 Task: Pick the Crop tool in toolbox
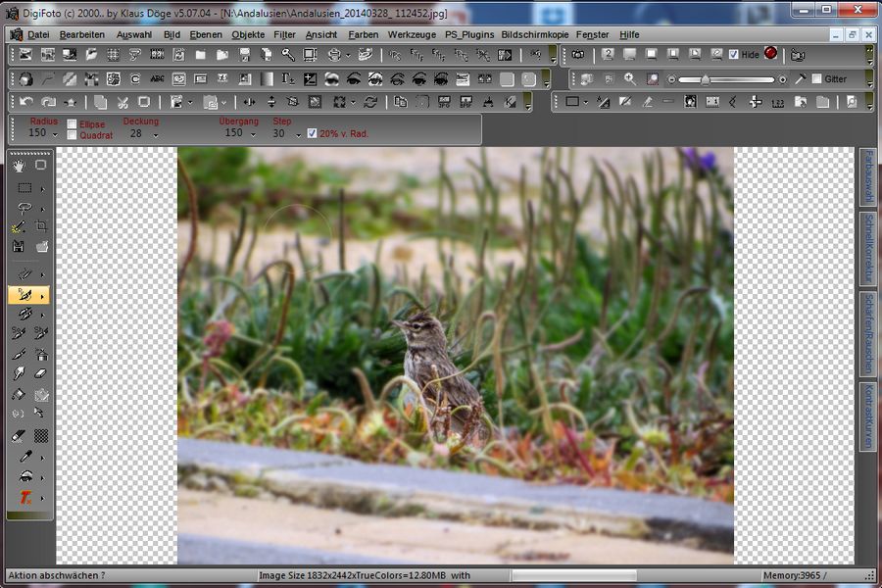[x=42, y=226]
